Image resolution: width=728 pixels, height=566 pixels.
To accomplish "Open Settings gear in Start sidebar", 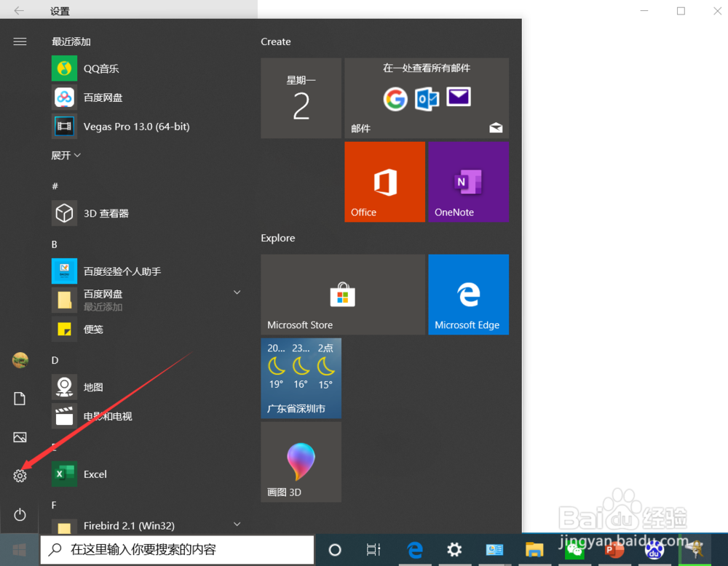I will (20, 476).
